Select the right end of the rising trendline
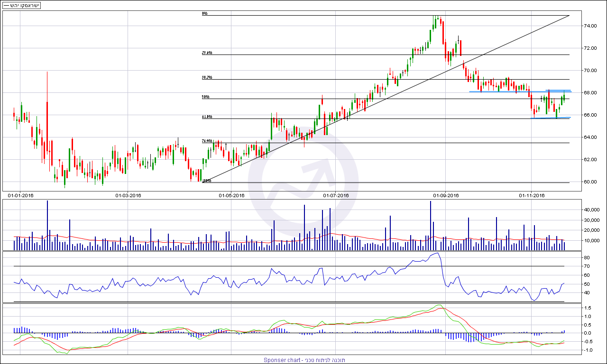Image resolution: width=607 pixels, height=364 pixels. click(569, 16)
